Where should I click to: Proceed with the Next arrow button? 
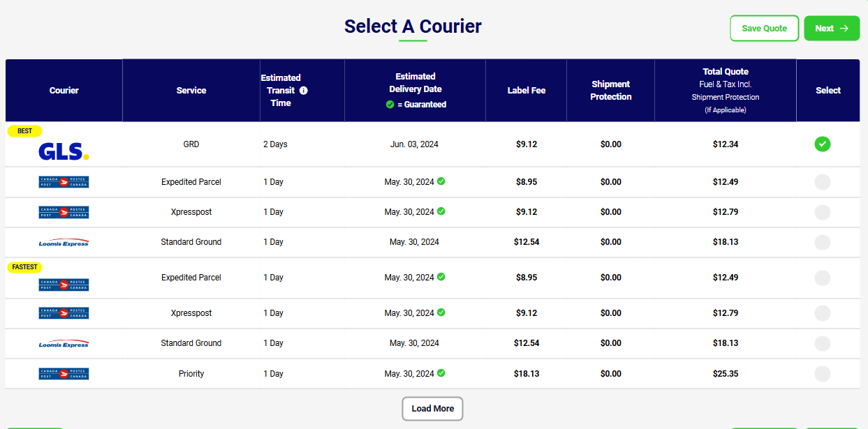(832, 29)
